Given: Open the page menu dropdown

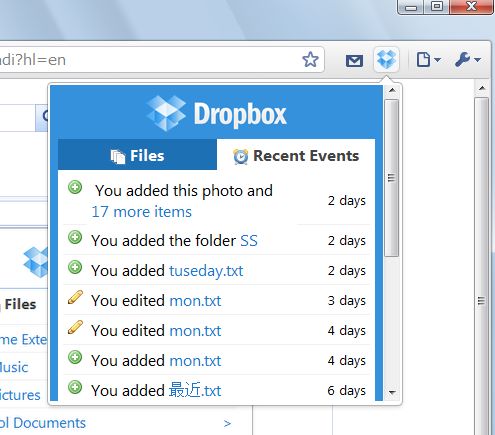Looking at the screenshot, I should coord(429,60).
